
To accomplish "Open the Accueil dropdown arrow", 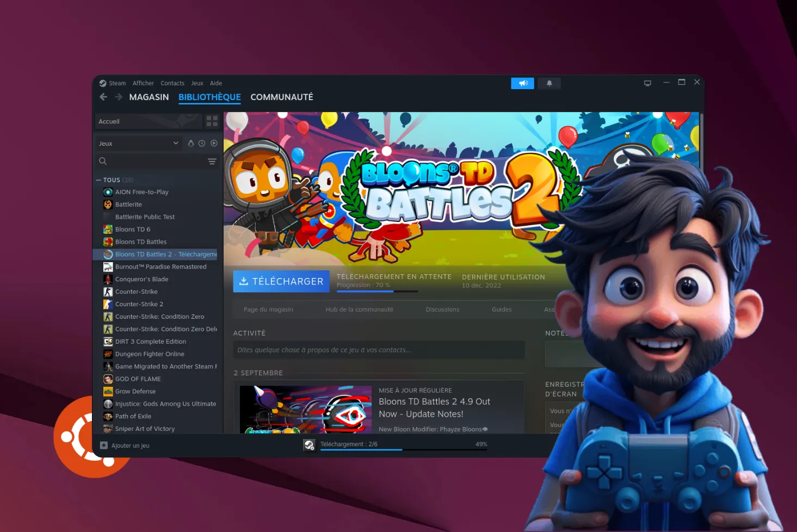I will (x=194, y=121).
